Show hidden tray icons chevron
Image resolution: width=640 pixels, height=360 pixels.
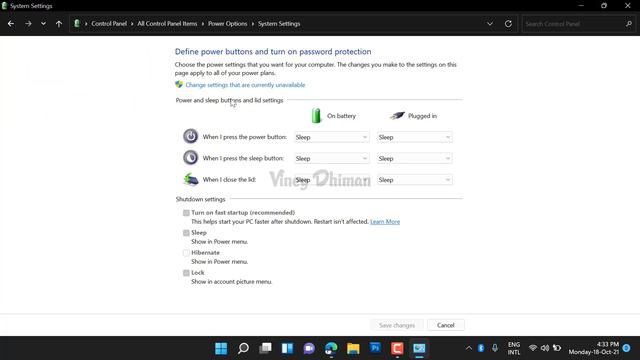pyautogui.click(x=469, y=348)
